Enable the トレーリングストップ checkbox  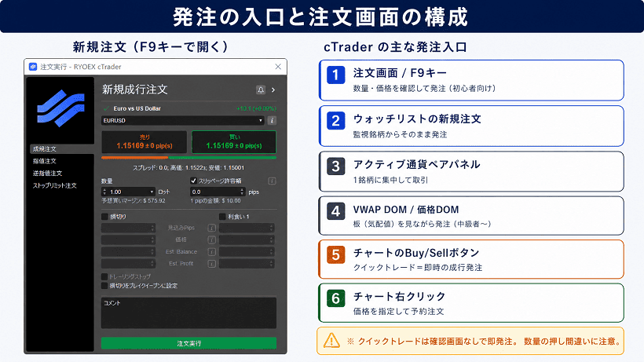(x=104, y=276)
